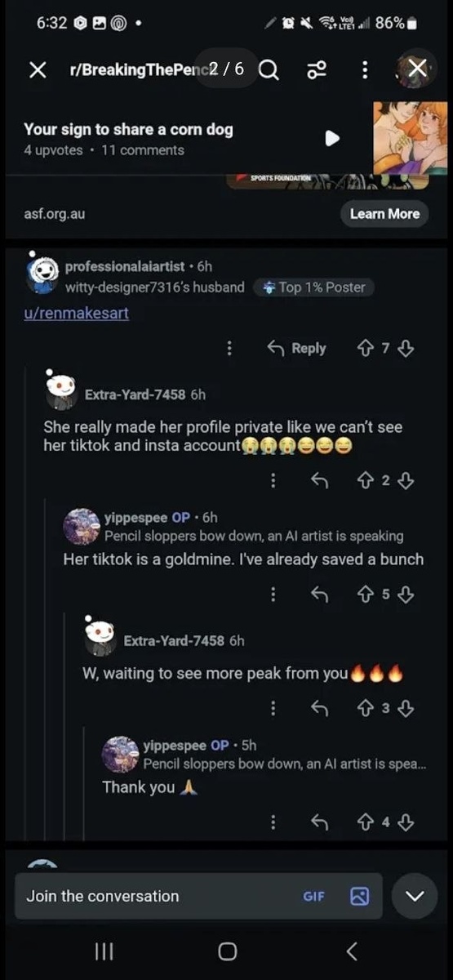Open the header three-dot overflow menu
The height and width of the screenshot is (980, 453).
[365, 71]
